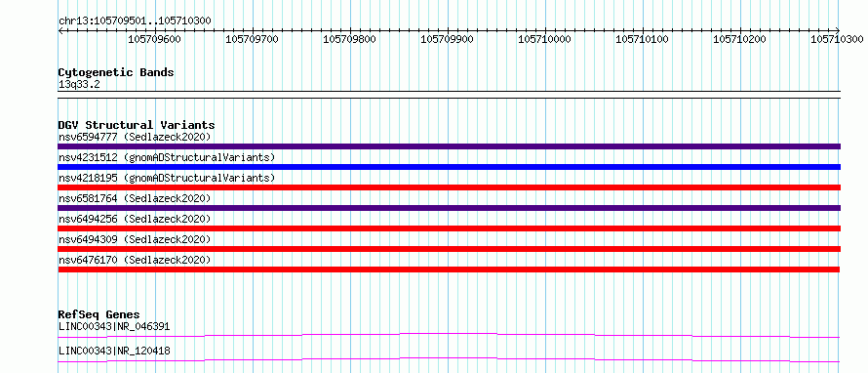The height and width of the screenshot is (373, 868).
Task: Open the Cytogenetic Bands track title
Action: [x=116, y=72]
